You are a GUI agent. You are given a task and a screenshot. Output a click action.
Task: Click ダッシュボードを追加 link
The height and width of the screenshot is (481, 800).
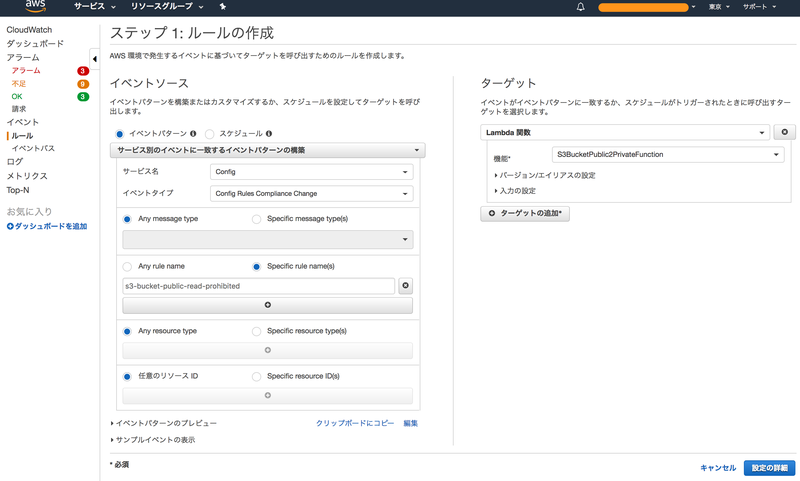coord(47,226)
